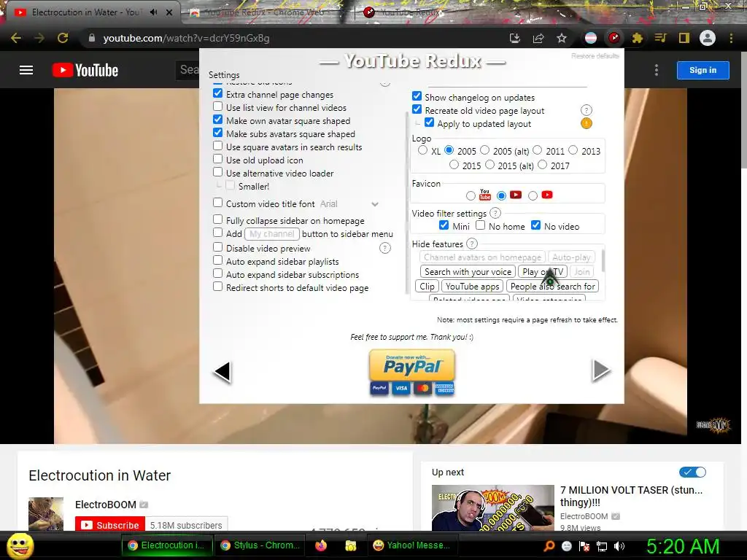The width and height of the screenshot is (747, 560).
Task: Switch to Electrocution taskbar window
Action: (x=167, y=545)
